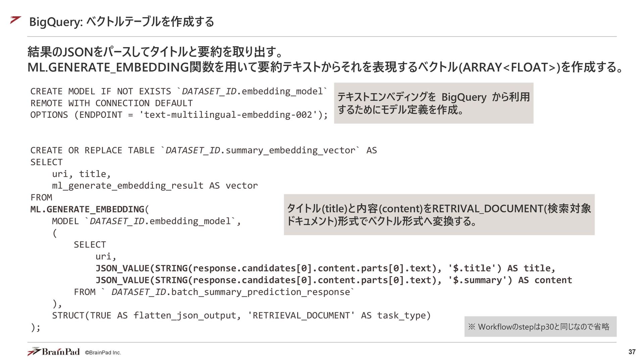Click the 'CREATE MODEL IF NOT EXISTS' code line
This screenshot has height=362, width=644.
click(x=179, y=91)
